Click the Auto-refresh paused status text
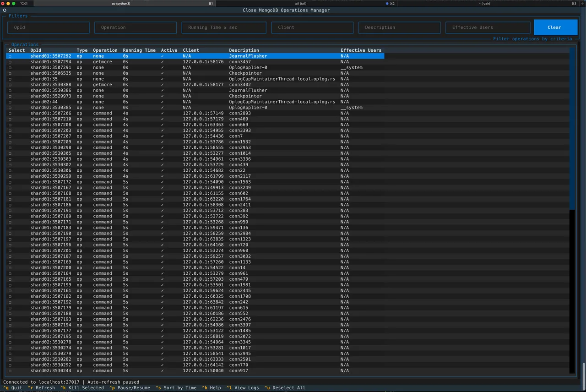Viewport: 586px width, 392px height. 114,382
